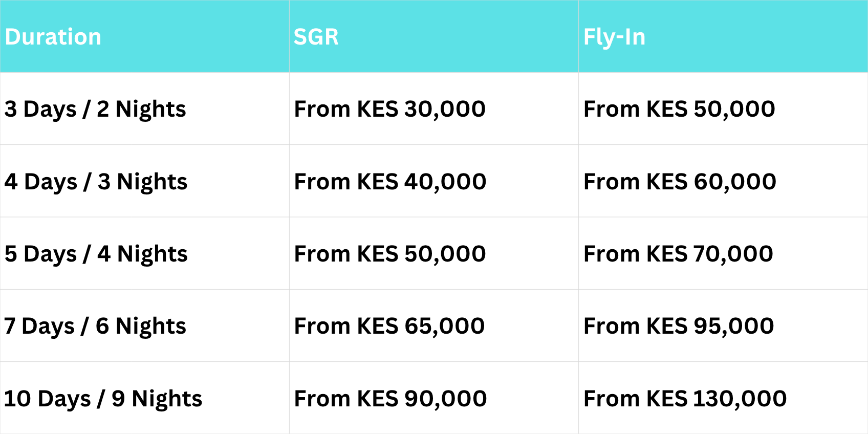This screenshot has height=434, width=868.
Task: Click the Duration column header
Action: (x=53, y=37)
